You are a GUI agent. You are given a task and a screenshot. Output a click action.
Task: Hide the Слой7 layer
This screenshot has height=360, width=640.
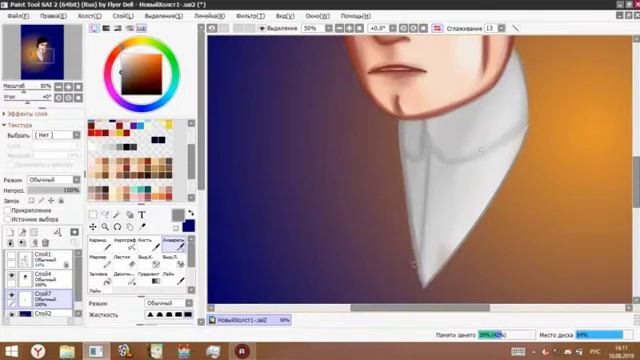[11, 295]
